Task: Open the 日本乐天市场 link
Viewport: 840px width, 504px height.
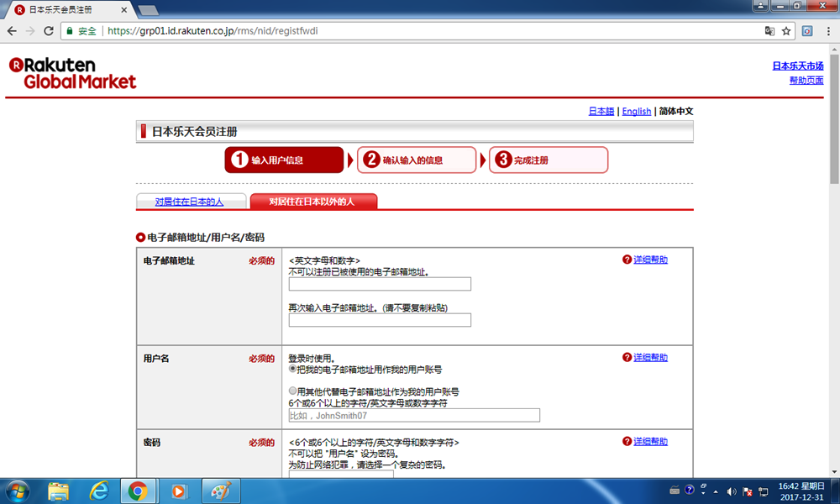Action: 797,66
